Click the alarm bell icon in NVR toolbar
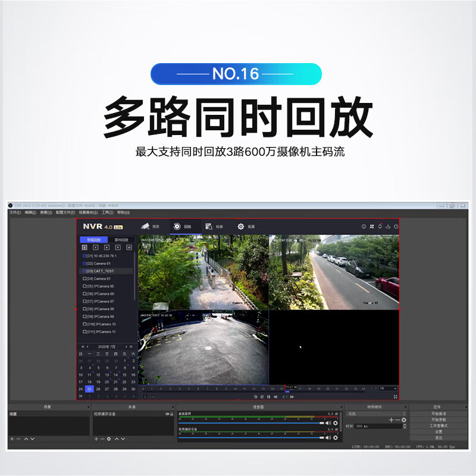 380,226
